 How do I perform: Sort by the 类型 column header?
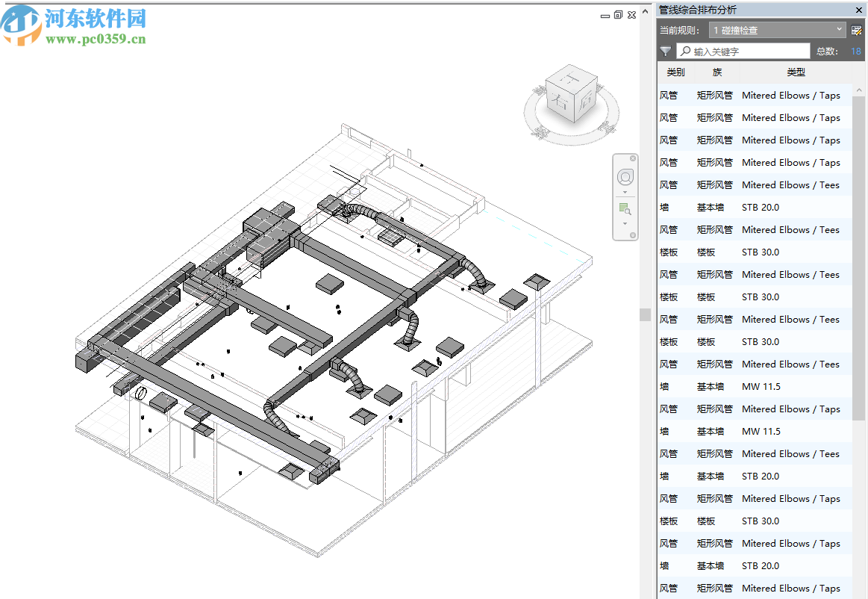click(796, 72)
